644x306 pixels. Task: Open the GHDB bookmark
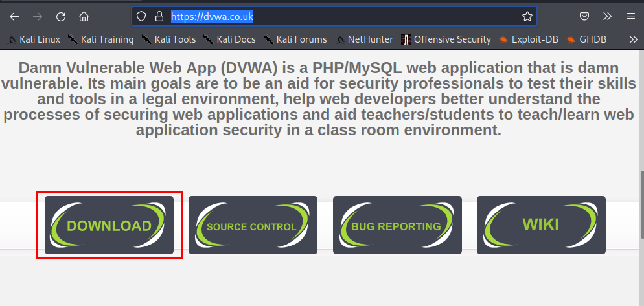pyautogui.click(x=586, y=39)
